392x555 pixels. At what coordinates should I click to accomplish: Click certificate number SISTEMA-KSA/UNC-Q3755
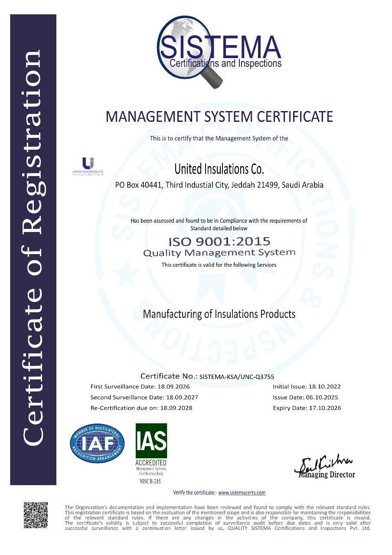point(236,376)
